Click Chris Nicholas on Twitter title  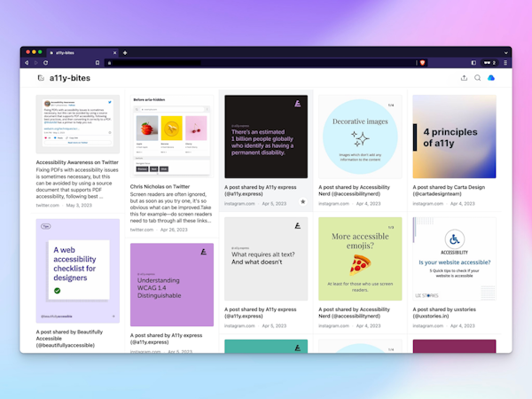(160, 186)
